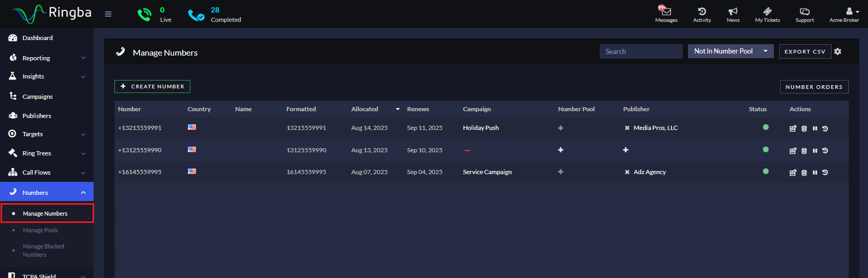Open the Holiday Push campaign link

tap(481, 128)
